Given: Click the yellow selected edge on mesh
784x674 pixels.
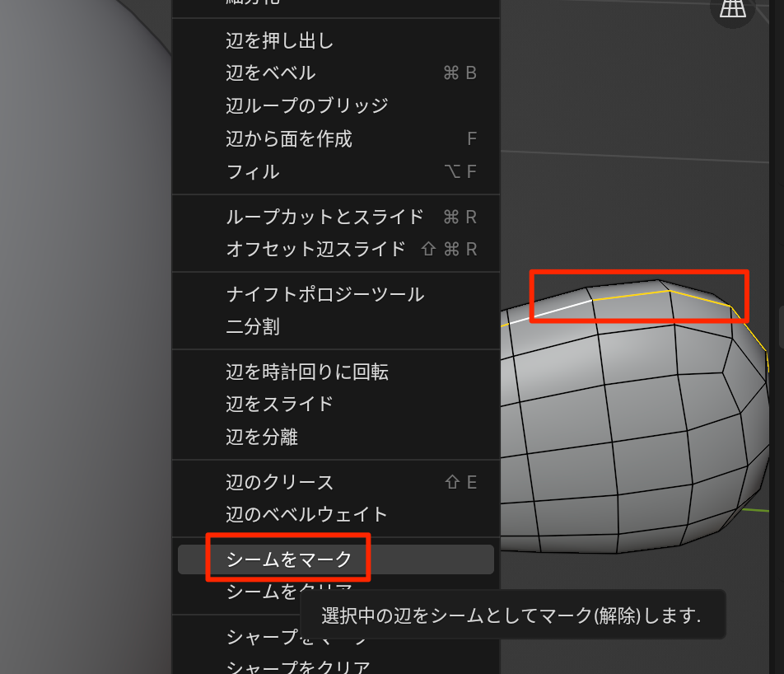Looking at the screenshot, I should point(630,293).
